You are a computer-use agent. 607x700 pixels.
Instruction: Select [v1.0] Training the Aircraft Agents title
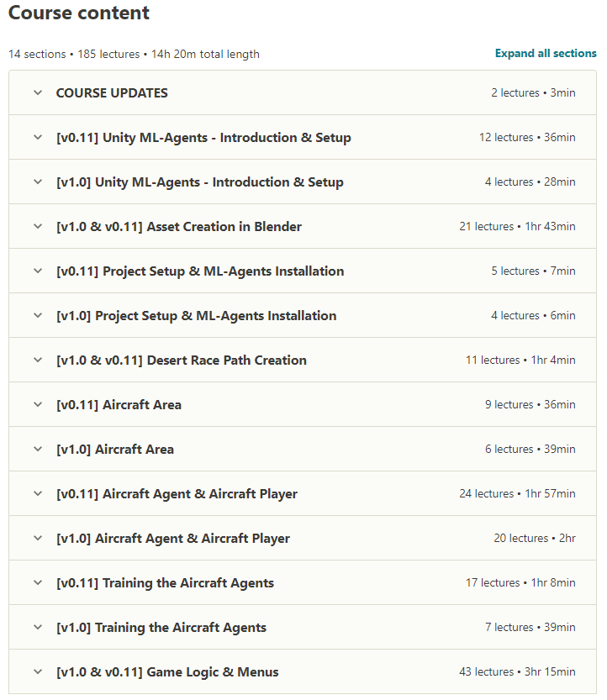(161, 628)
